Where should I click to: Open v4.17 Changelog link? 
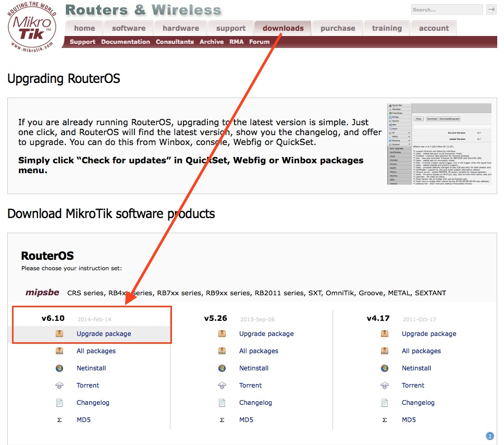[x=418, y=403]
